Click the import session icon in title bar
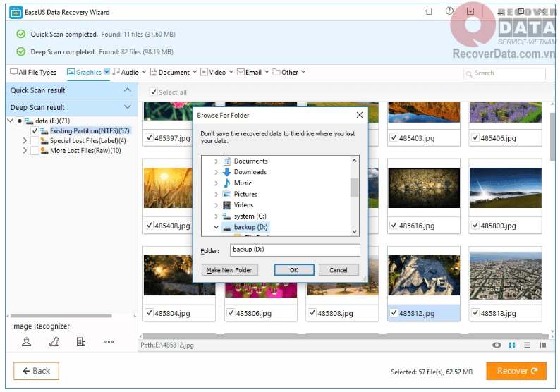Screen dimensions: 560x392 pyautogui.click(x=429, y=11)
